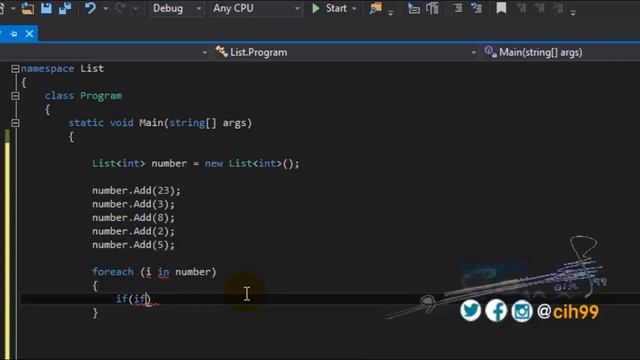Open the Any CPU platform dropdown
The width and height of the screenshot is (640, 360).
pos(257,8)
